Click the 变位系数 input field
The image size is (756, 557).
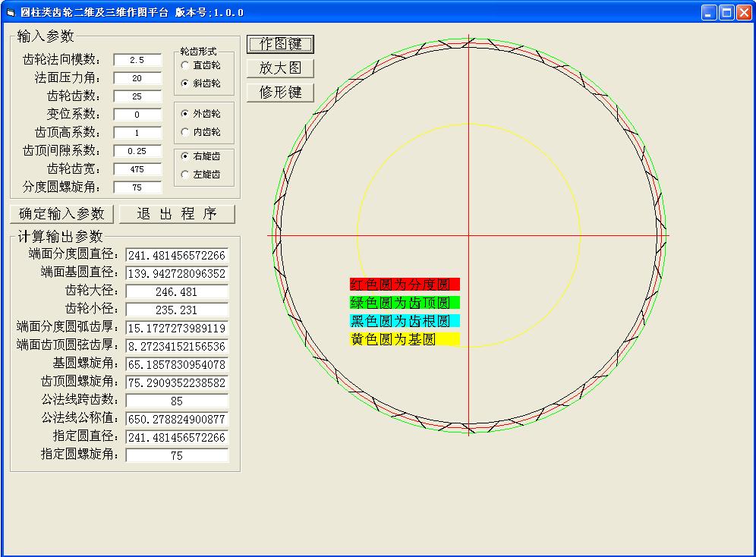137,115
